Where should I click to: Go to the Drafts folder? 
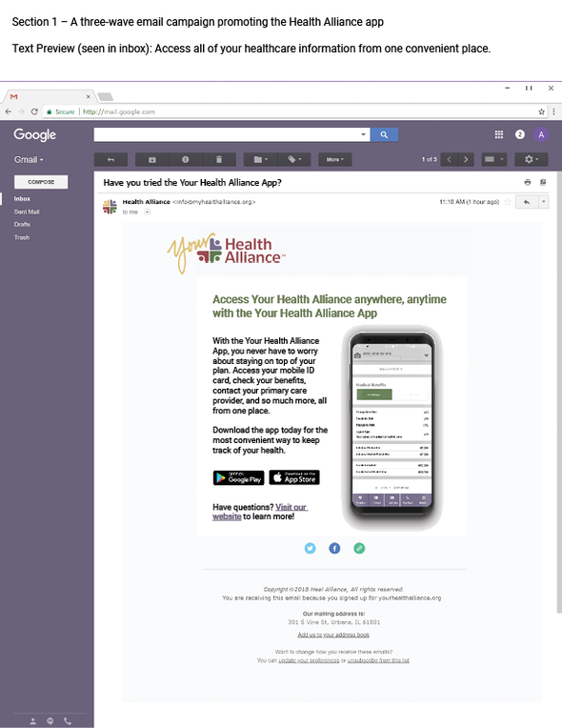point(22,224)
